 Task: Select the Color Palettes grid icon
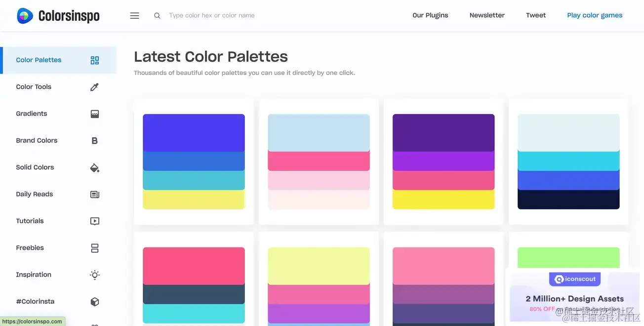94,59
